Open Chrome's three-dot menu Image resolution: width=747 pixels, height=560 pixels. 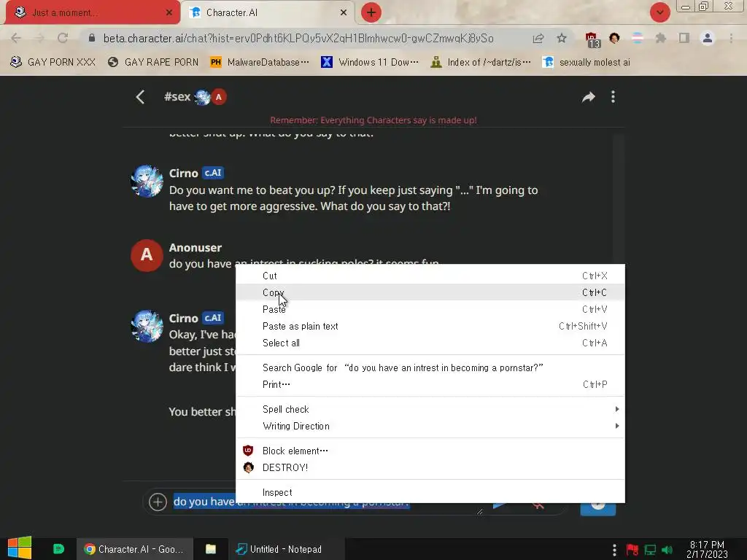(731, 38)
